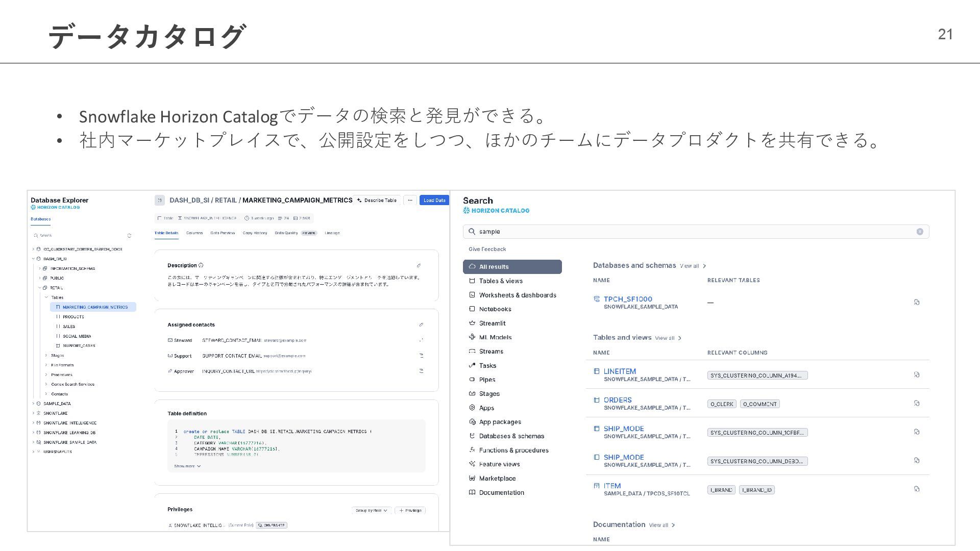Click the copy icon on TPCH_SF1000 row
Screen dimensions: 980x551
pos(917,303)
